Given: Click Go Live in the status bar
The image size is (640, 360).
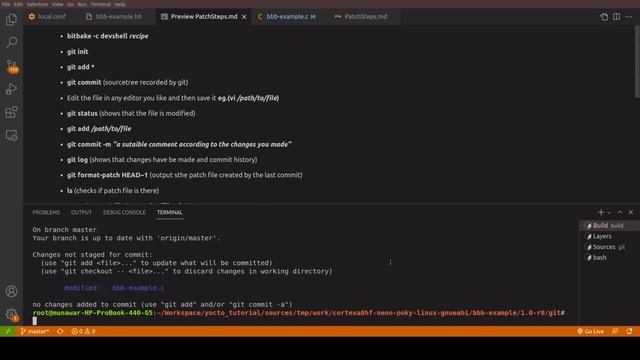Looking at the screenshot, I should point(590,331).
